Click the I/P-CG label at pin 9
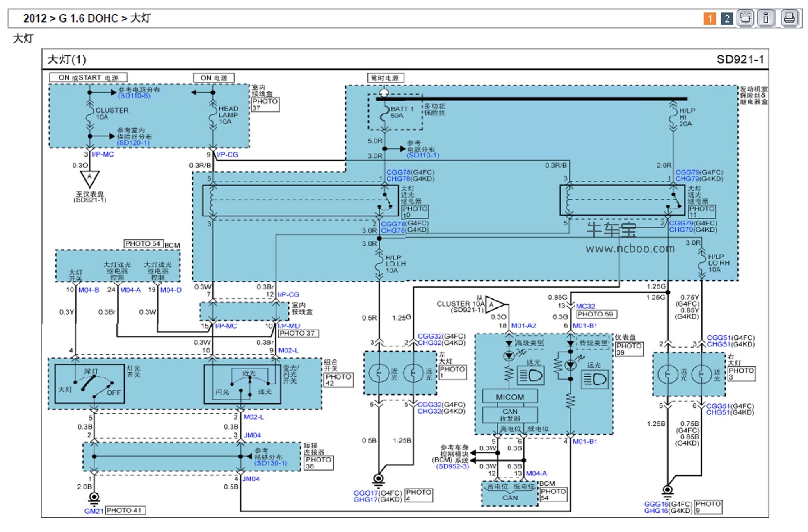The width and height of the screenshot is (808, 532). point(227,155)
